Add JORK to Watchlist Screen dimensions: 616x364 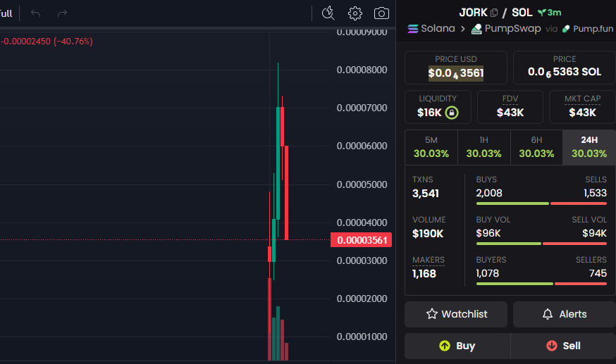click(x=456, y=314)
